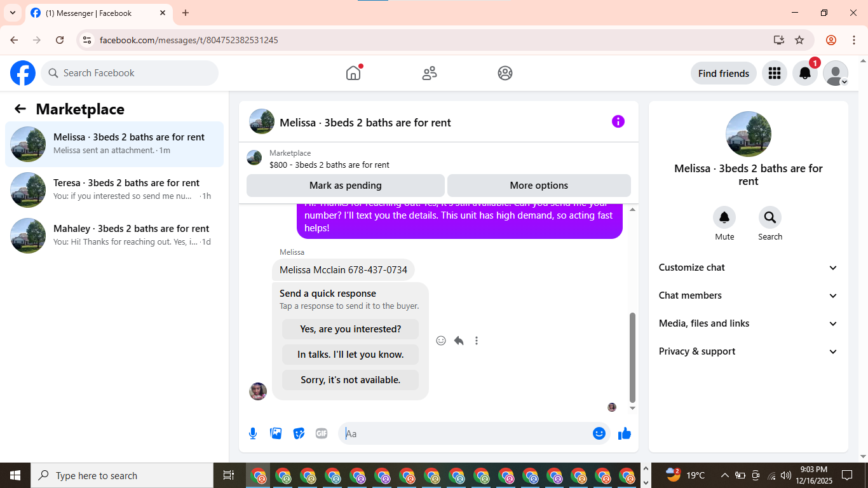Click the More options button
868x488 pixels.
click(539, 186)
